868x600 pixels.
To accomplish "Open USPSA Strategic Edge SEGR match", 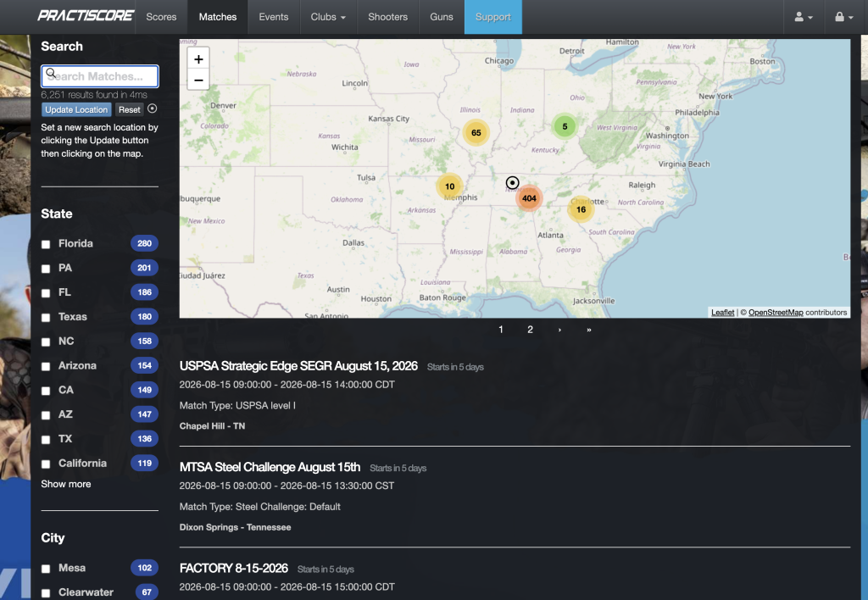I will 298,366.
